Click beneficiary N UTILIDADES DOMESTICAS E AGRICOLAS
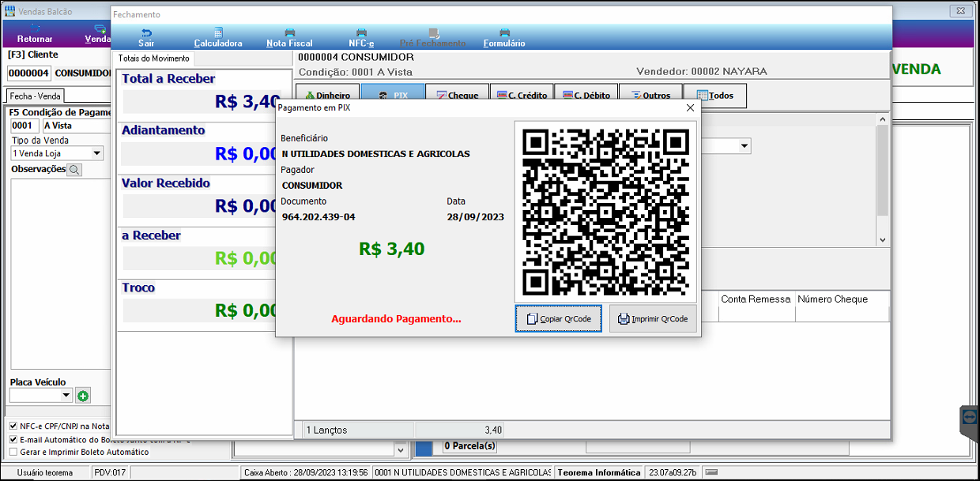980x481 pixels. 375,154
